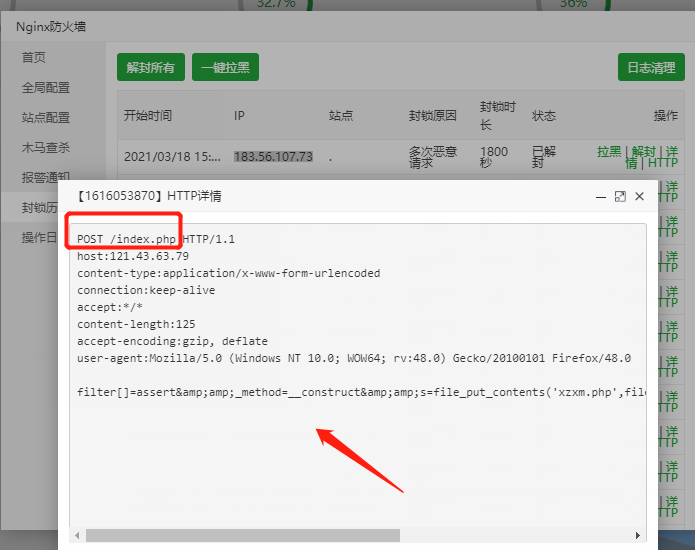
Task: Click the Nginx防火墙 window title
Action: pos(51,27)
